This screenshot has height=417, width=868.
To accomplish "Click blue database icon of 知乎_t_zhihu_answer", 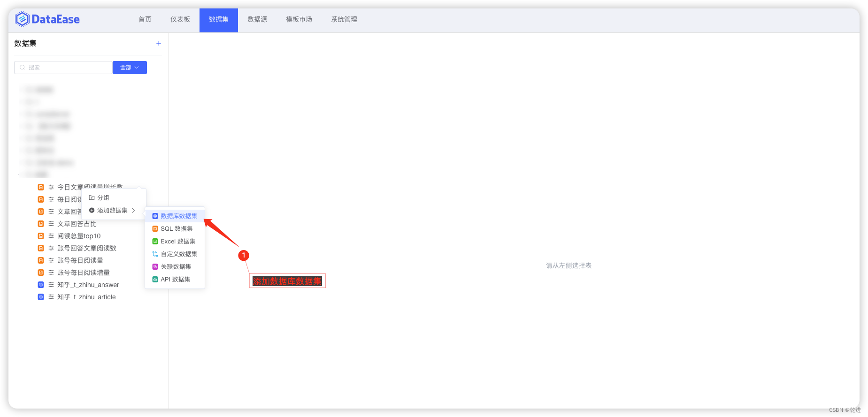I will coord(41,285).
